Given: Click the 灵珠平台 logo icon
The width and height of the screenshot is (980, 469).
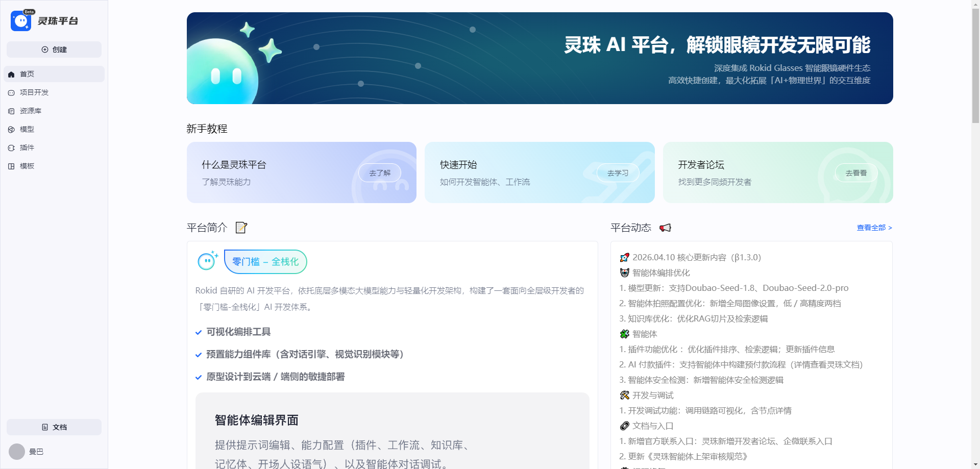Looking at the screenshot, I should click(21, 21).
